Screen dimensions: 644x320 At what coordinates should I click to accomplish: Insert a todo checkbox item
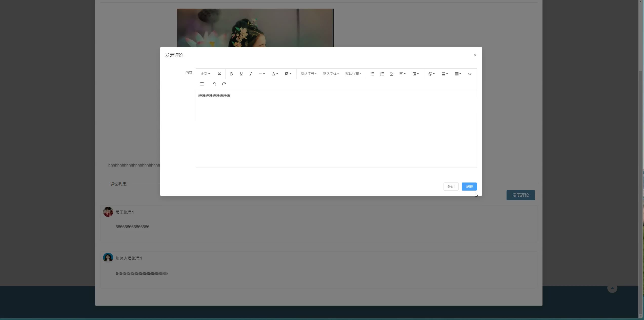click(x=391, y=74)
